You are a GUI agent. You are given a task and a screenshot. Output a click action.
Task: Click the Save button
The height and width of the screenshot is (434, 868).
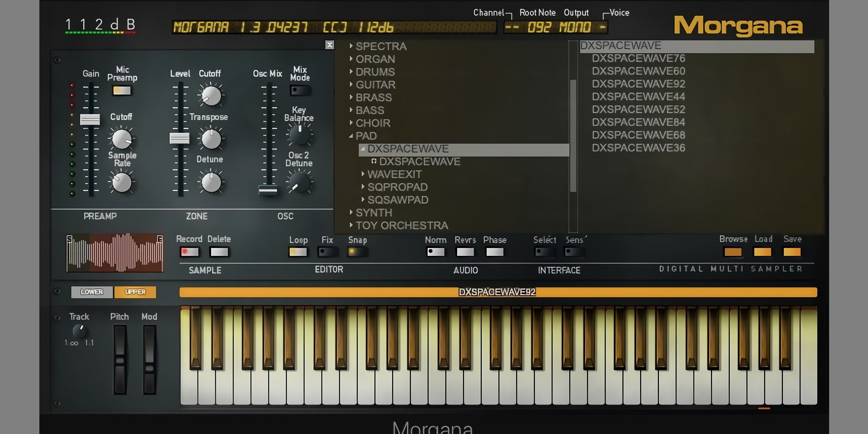click(792, 252)
